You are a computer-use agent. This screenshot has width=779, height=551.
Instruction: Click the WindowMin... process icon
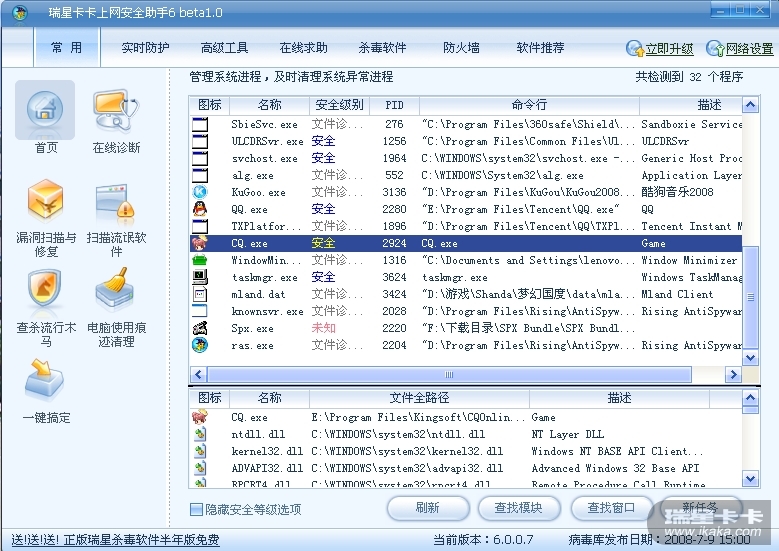[x=200, y=260]
